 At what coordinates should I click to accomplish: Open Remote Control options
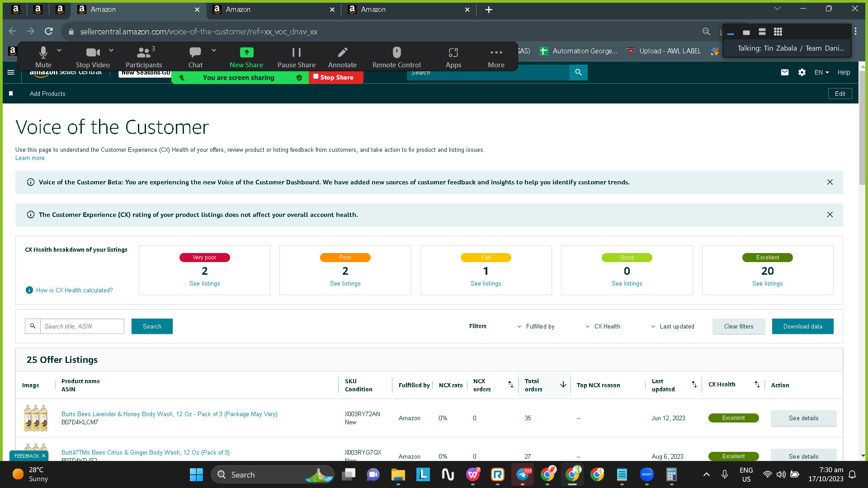[396, 57]
